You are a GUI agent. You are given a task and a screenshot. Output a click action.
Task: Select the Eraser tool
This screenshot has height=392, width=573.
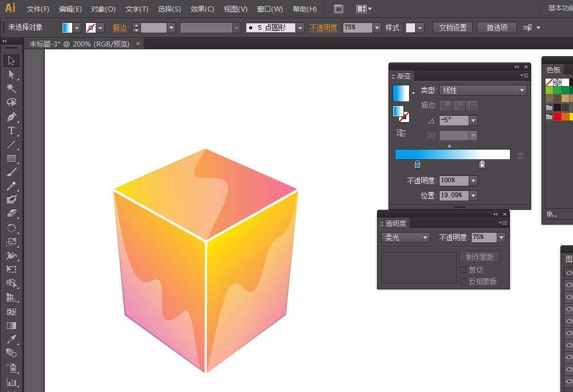tap(11, 213)
